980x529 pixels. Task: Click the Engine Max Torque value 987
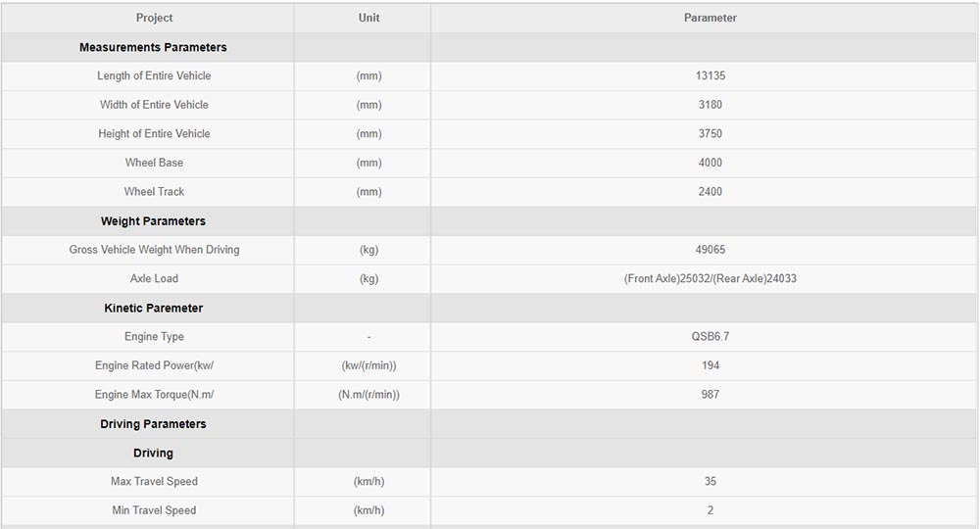point(710,395)
